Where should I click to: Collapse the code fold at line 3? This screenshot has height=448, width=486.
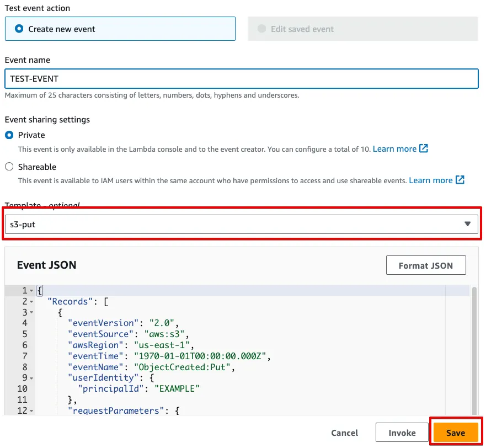(x=31, y=312)
